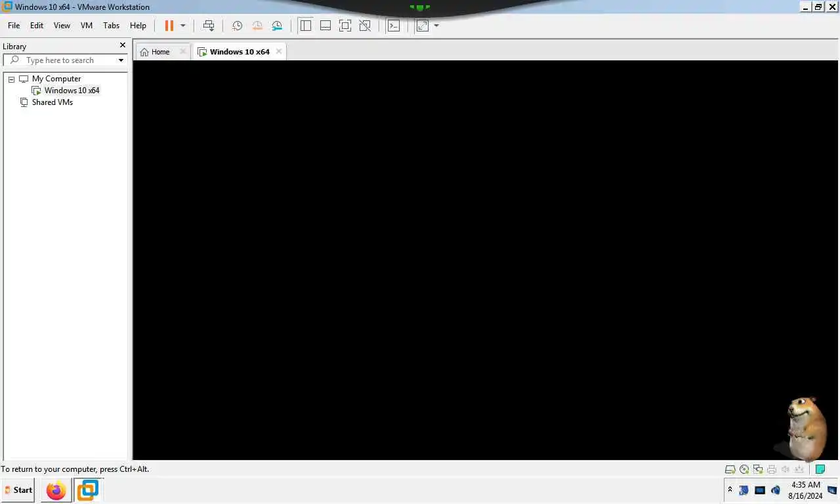Open the VM menu
840x504 pixels.
[x=87, y=26]
